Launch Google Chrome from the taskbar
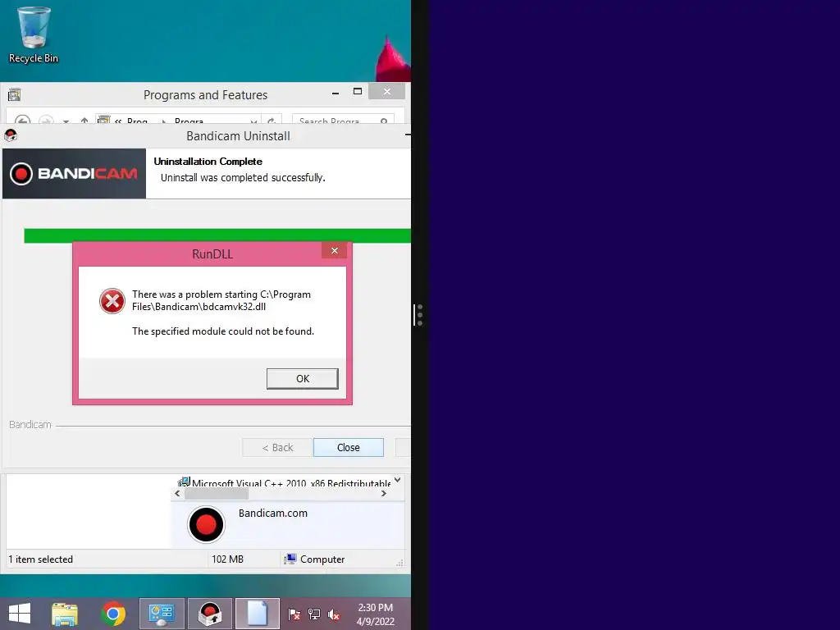 113,614
